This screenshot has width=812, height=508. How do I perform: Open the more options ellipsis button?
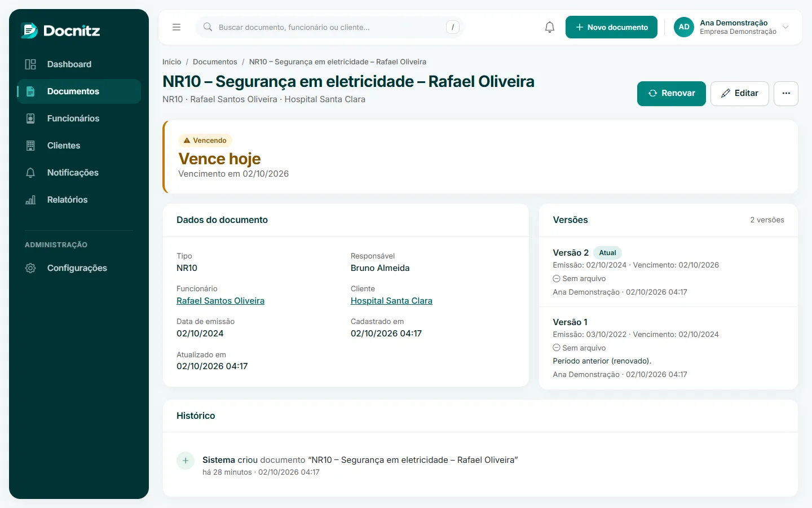pyautogui.click(x=786, y=94)
